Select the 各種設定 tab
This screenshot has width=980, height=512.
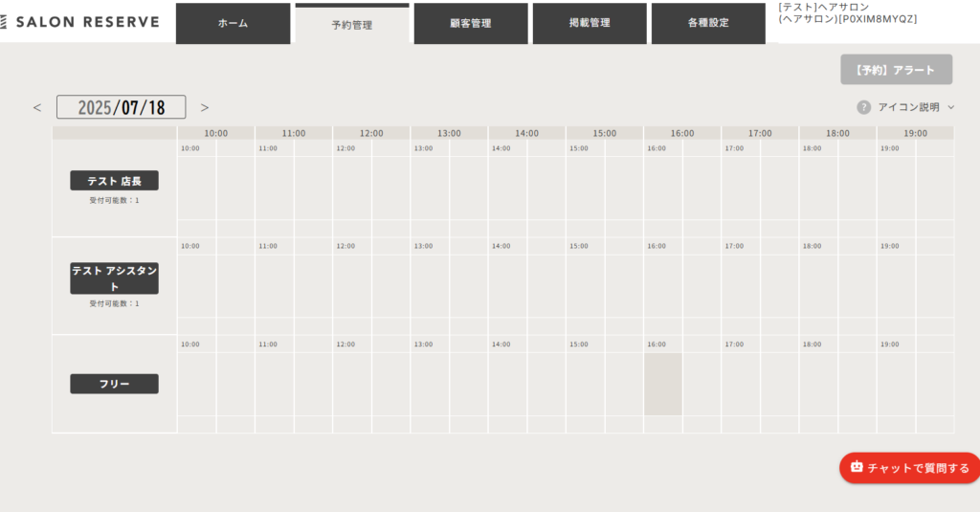pos(707,23)
